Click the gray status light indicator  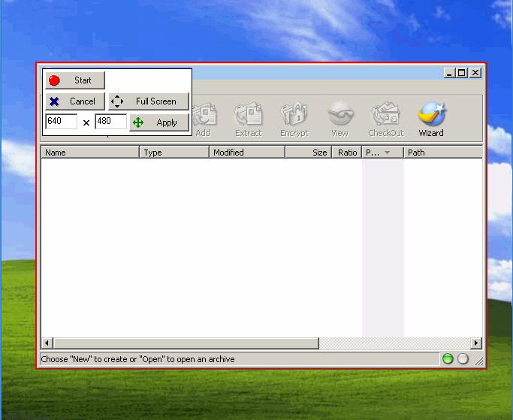(x=463, y=359)
